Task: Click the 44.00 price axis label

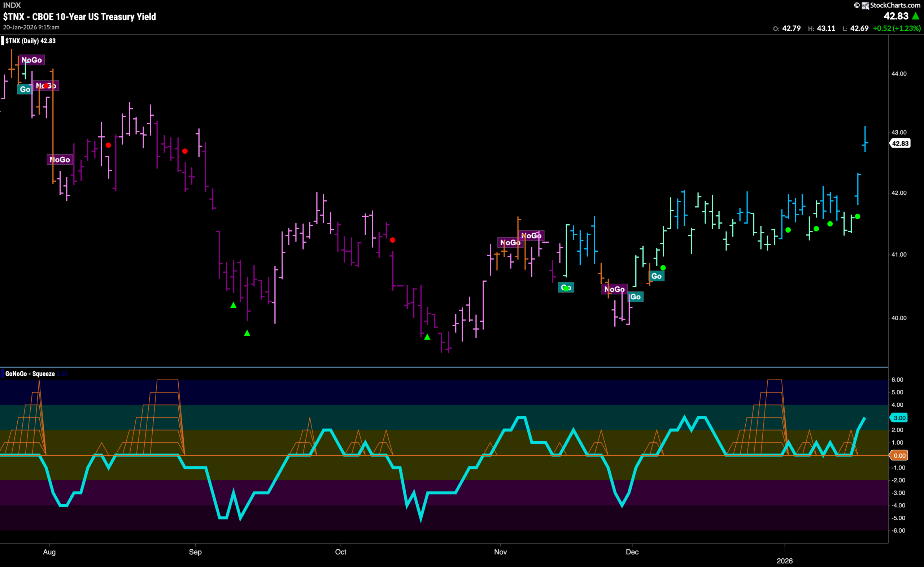Action: (899, 74)
